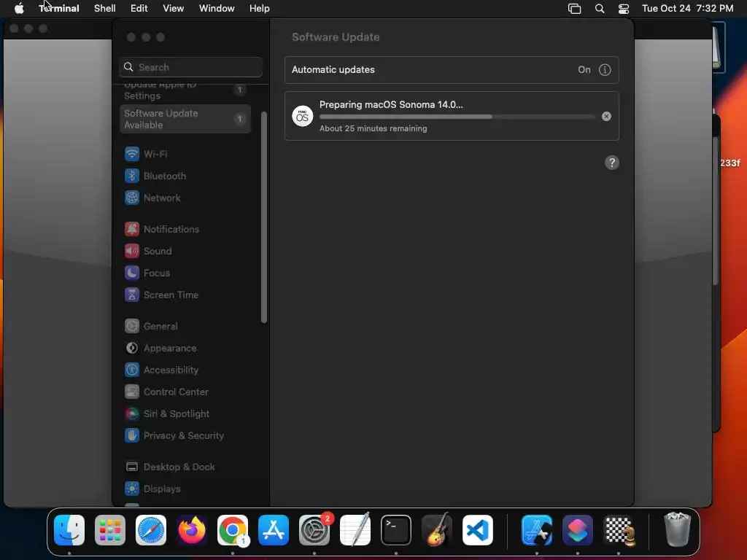Image resolution: width=747 pixels, height=560 pixels.
Task: Open the Shell menu
Action: [x=105, y=9]
